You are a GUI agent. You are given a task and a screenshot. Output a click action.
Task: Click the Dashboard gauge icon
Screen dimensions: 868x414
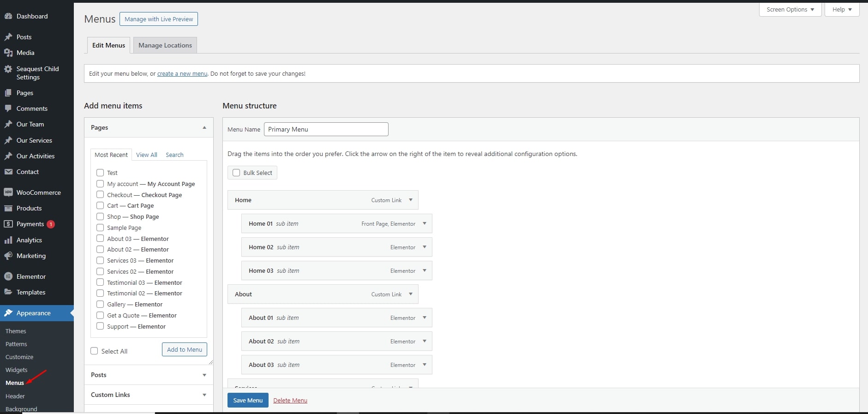click(x=8, y=16)
